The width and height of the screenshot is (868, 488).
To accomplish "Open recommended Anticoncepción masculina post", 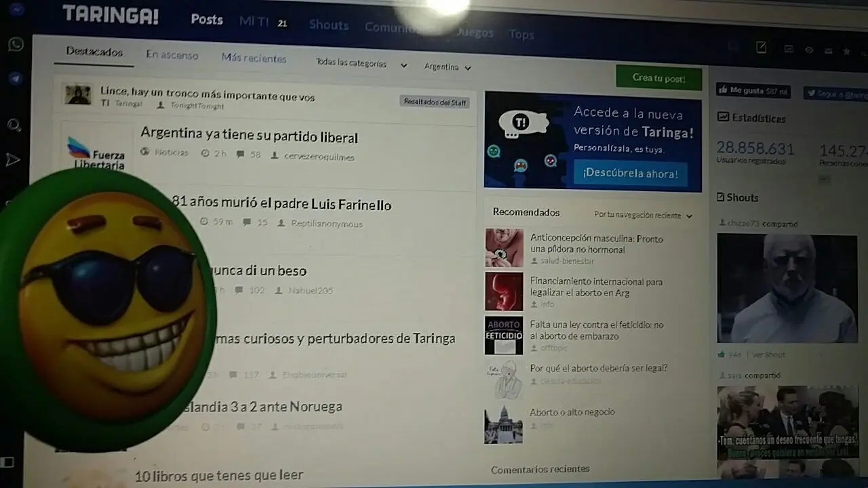I will (597, 244).
